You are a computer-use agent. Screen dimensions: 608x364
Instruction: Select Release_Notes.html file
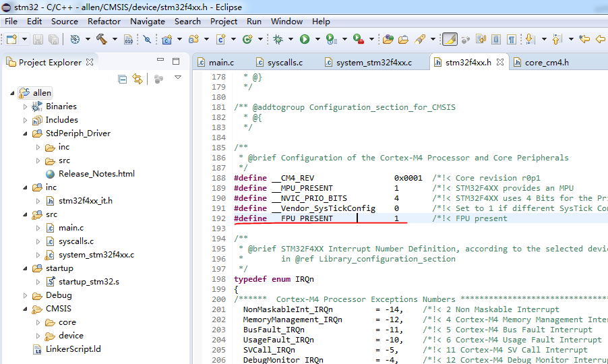coord(96,174)
